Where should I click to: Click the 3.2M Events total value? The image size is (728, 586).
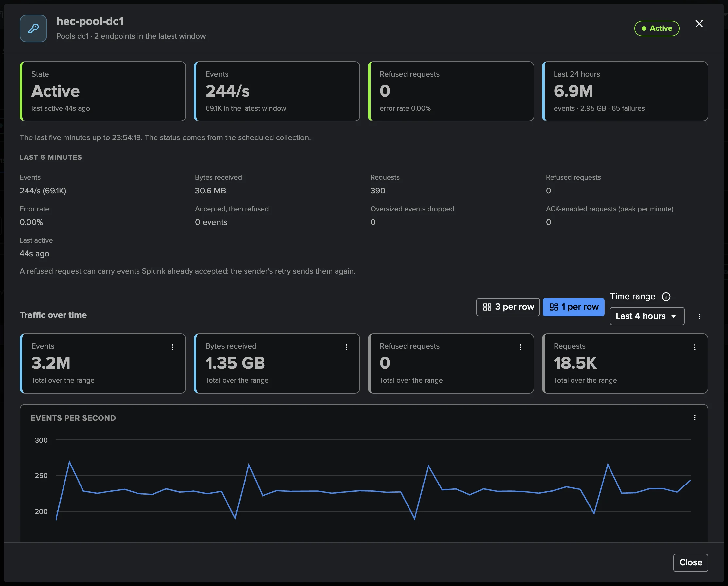click(x=51, y=363)
